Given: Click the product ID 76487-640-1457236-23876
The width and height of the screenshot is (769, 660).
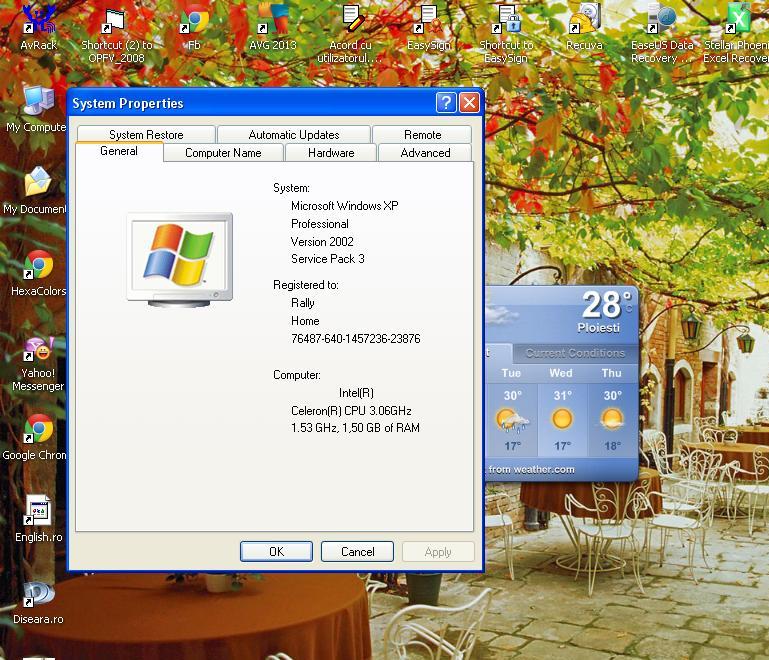Looking at the screenshot, I should click(356, 339).
